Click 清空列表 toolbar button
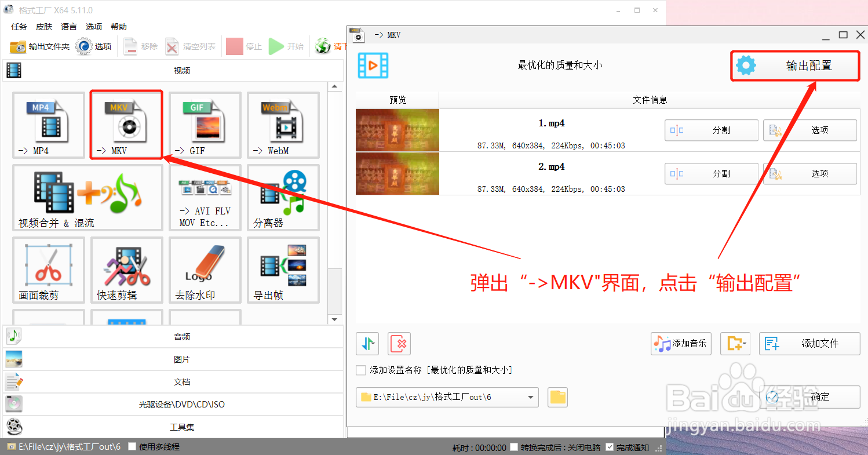 (190, 46)
